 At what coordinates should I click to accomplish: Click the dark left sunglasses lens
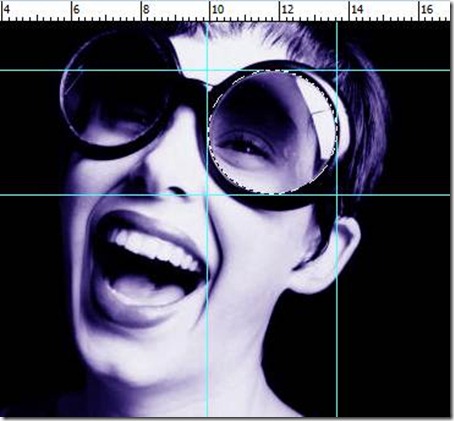click(x=118, y=92)
